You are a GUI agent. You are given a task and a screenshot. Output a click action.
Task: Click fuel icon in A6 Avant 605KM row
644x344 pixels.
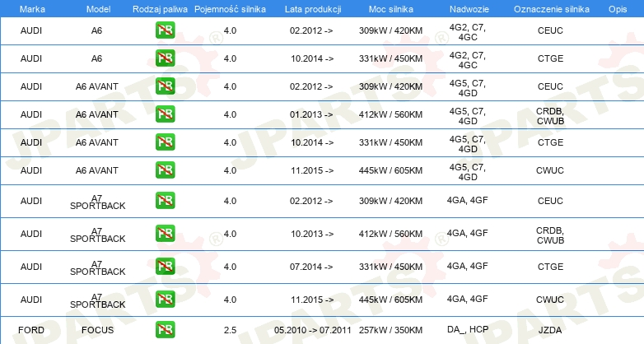pyautogui.click(x=166, y=170)
